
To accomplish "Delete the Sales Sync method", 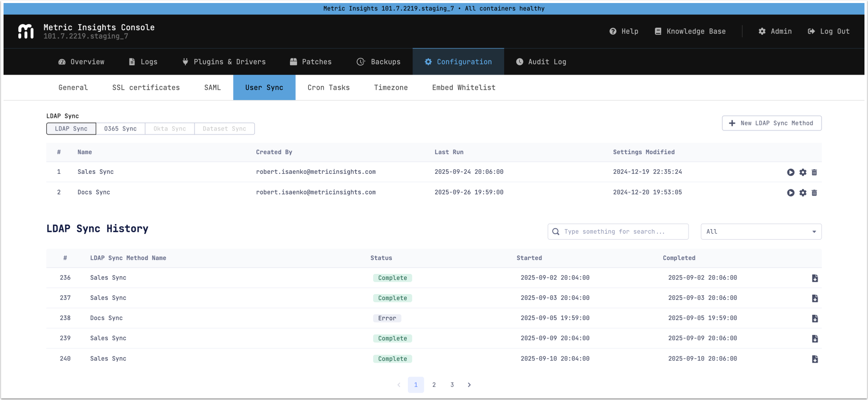I will tap(814, 172).
